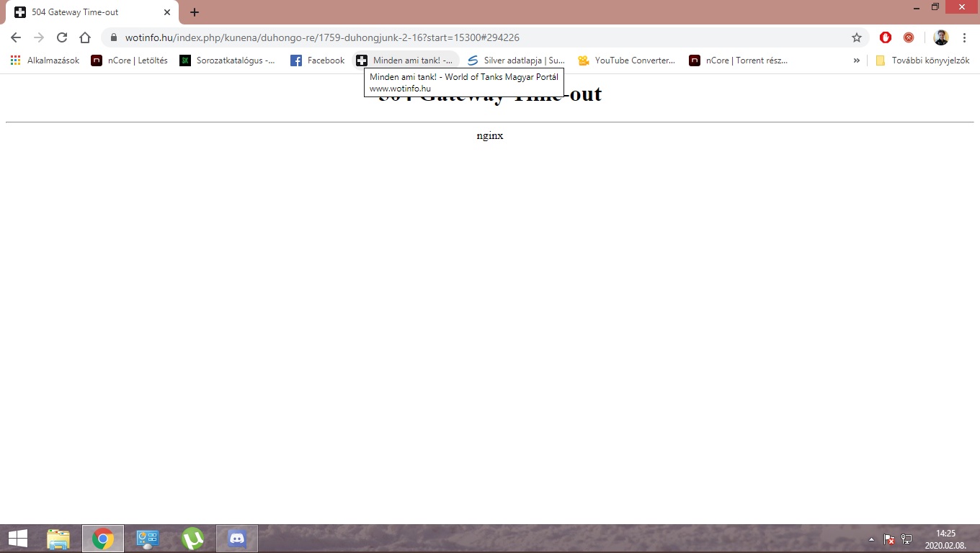View site security lock information
This screenshot has width=980, height=553.
[114, 37]
